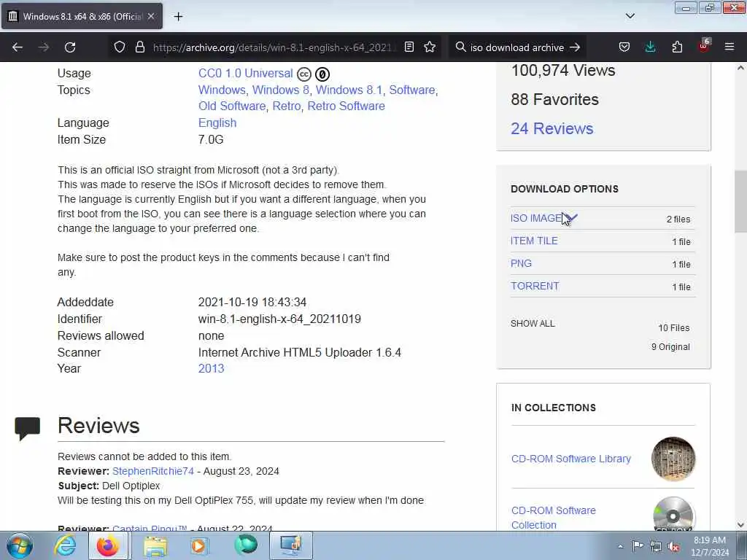Click the page vertical scrollbar thumb

740,201
